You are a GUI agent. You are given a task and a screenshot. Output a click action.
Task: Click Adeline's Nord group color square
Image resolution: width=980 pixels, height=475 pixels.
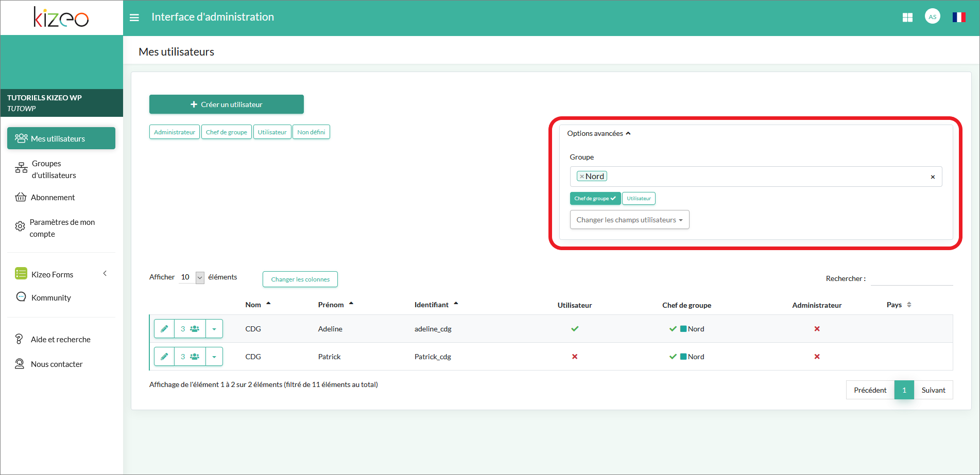(683, 329)
